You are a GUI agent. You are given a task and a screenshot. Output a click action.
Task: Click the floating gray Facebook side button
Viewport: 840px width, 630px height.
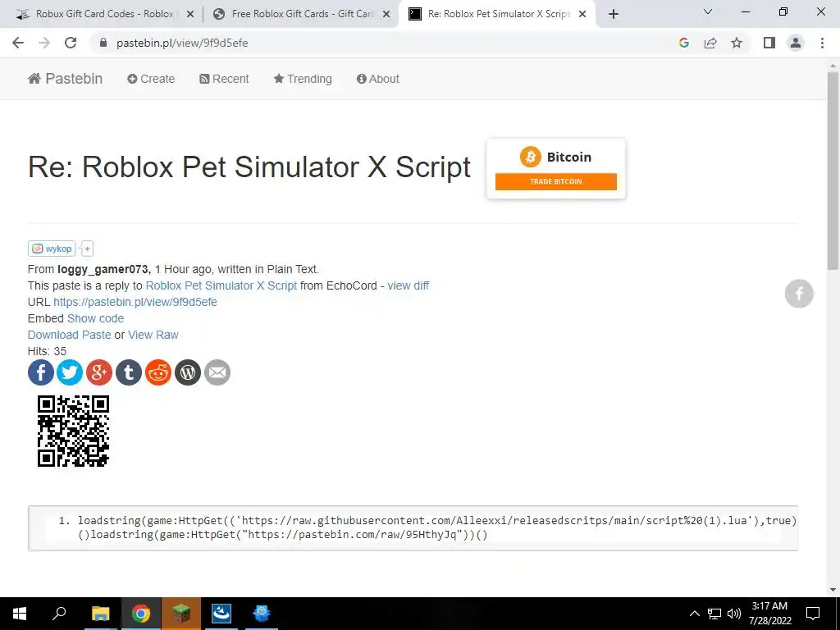[799, 294]
